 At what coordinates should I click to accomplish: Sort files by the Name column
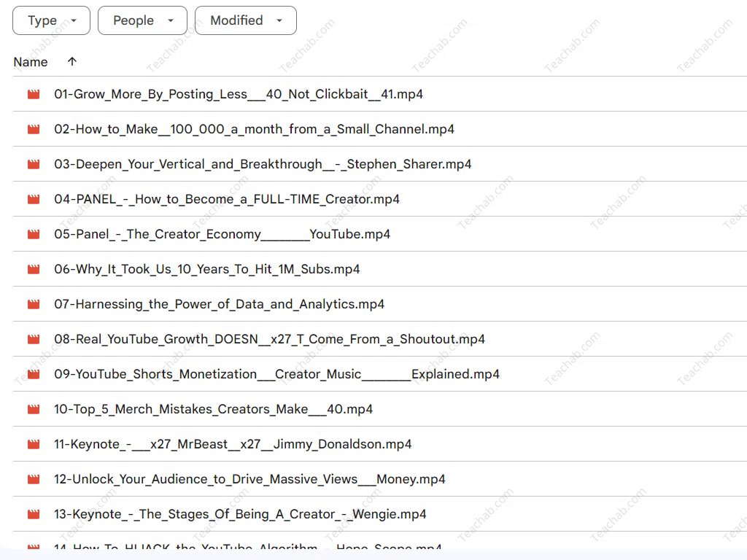pyautogui.click(x=31, y=62)
